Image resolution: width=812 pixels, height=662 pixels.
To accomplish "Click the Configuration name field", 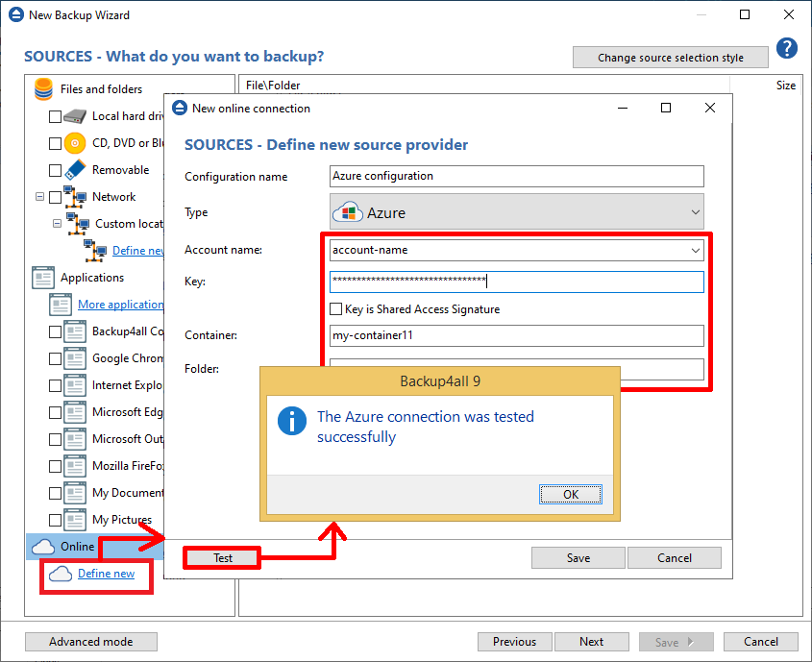I will (x=517, y=176).
